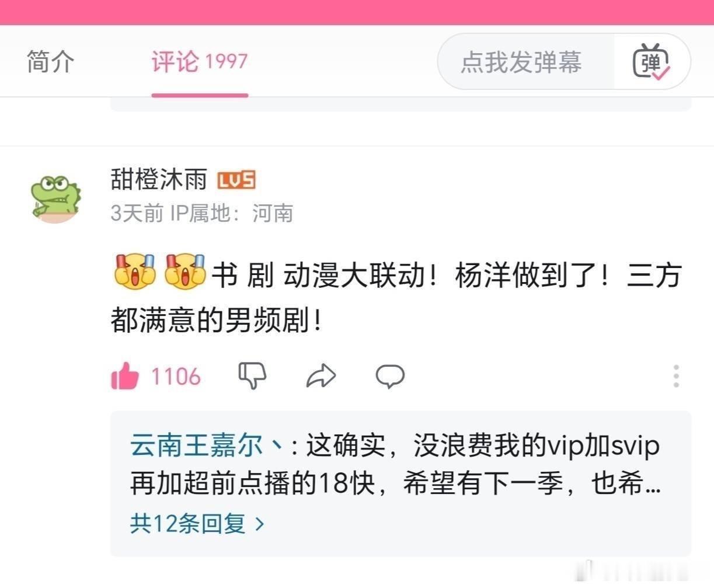Tap the share arrow icon
714x588 pixels.
pyautogui.click(x=321, y=376)
